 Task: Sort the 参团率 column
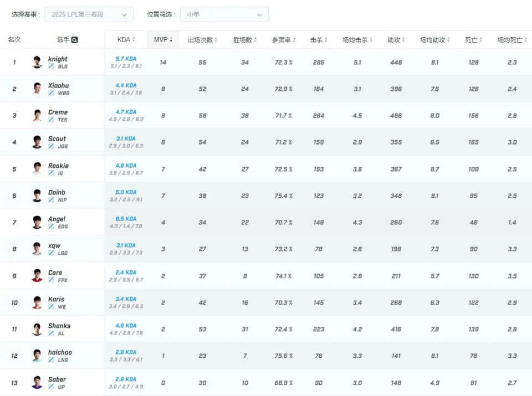pos(294,40)
